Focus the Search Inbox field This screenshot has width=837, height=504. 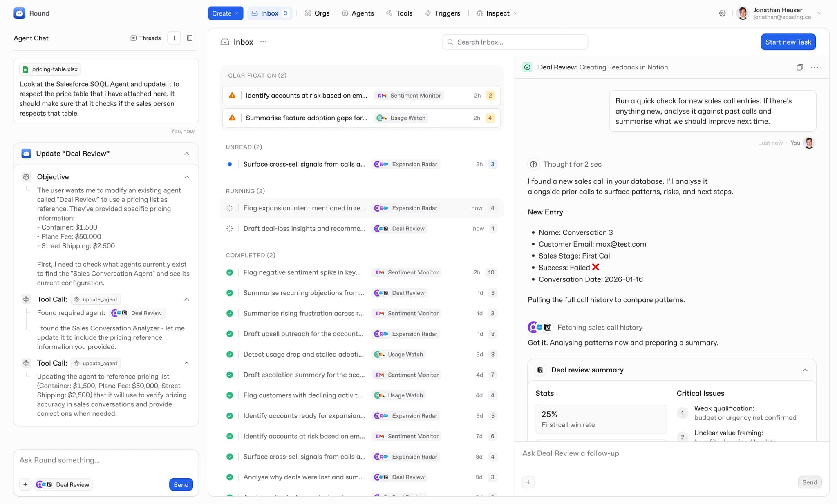515,42
